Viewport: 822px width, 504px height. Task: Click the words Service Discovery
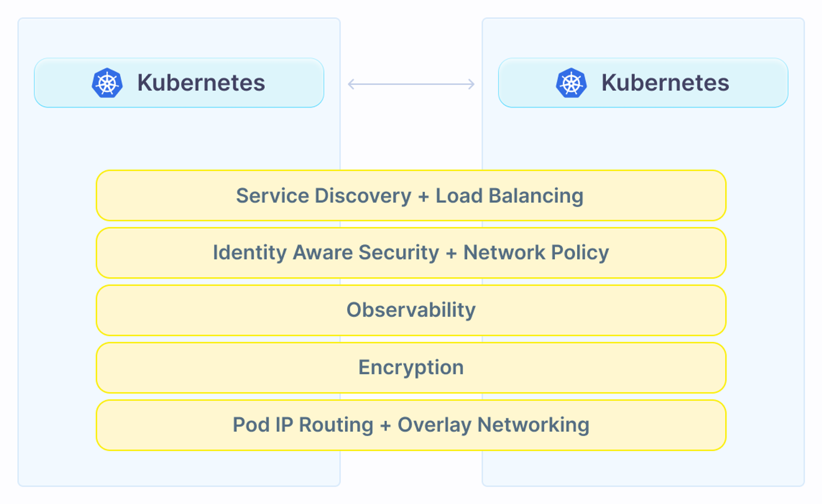point(324,196)
